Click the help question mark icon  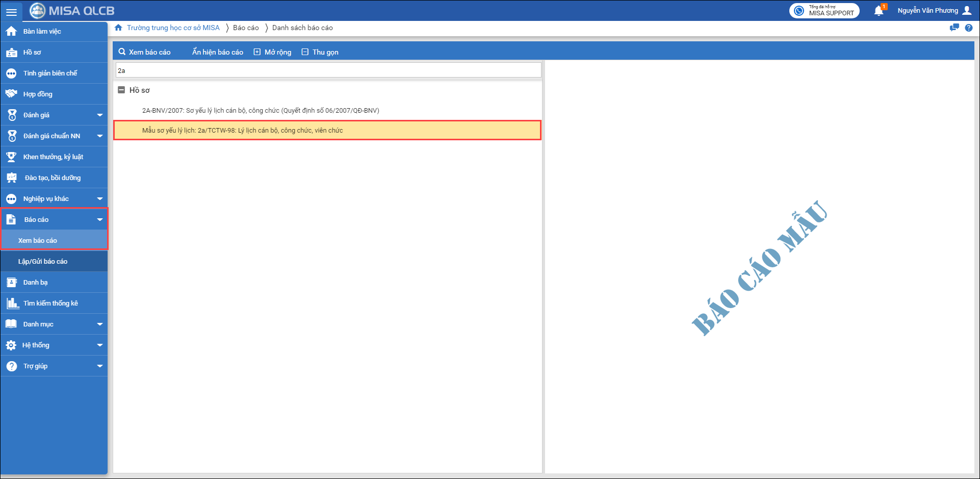point(969,28)
